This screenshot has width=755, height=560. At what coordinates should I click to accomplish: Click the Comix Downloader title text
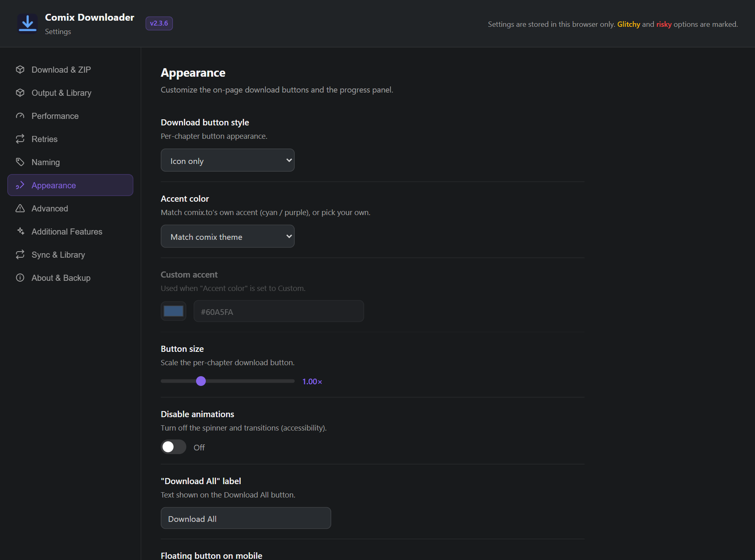(90, 17)
